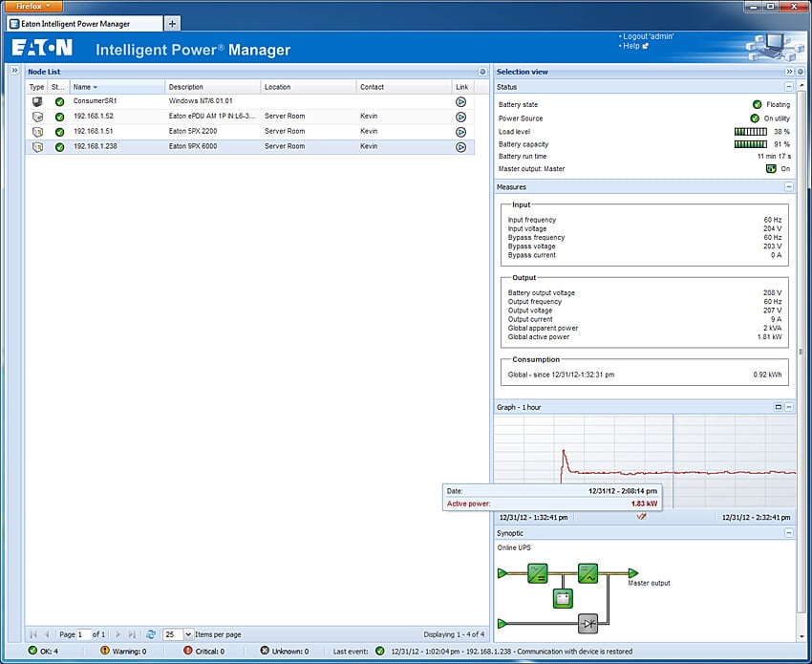Go to the next page of nodes
This screenshot has width=812, height=664.
coord(118,634)
